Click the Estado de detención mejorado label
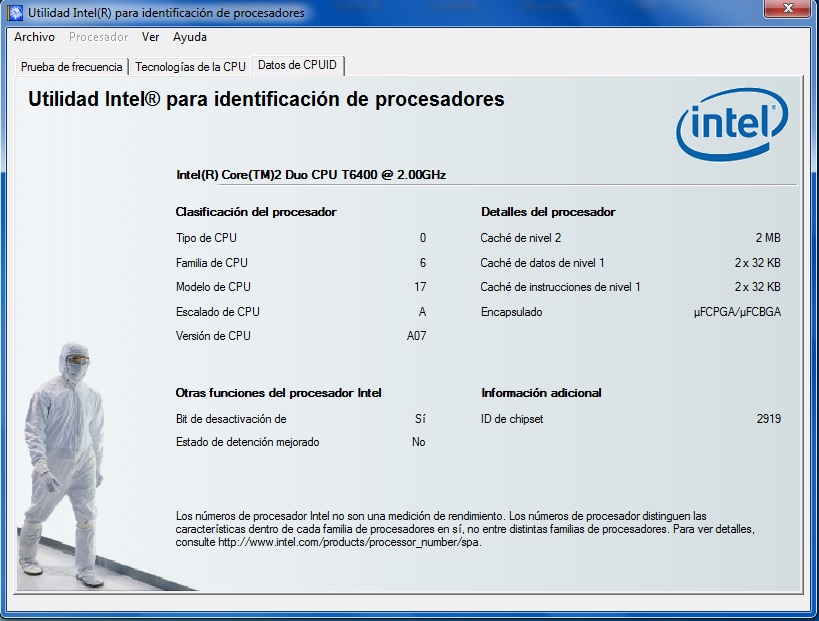 (x=248, y=442)
